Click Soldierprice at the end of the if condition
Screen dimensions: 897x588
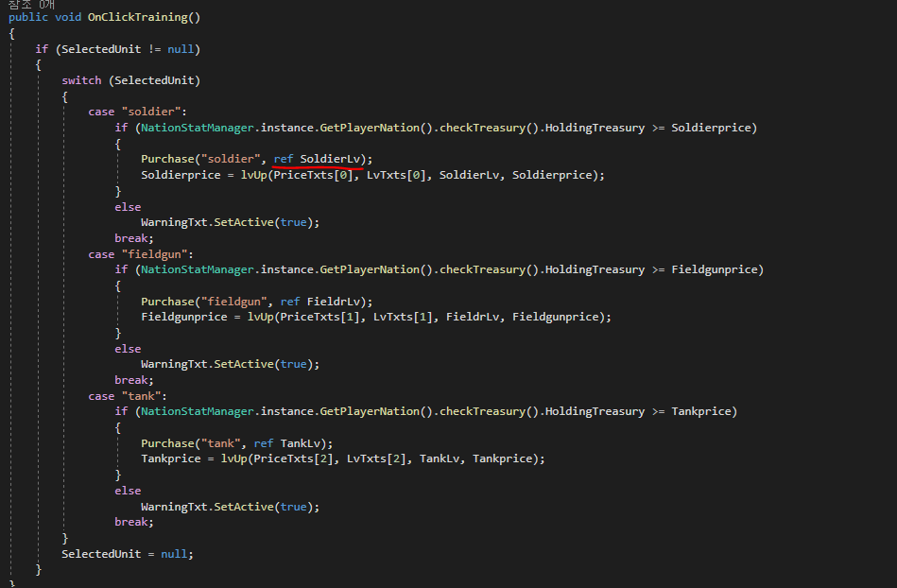[x=711, y=128]
